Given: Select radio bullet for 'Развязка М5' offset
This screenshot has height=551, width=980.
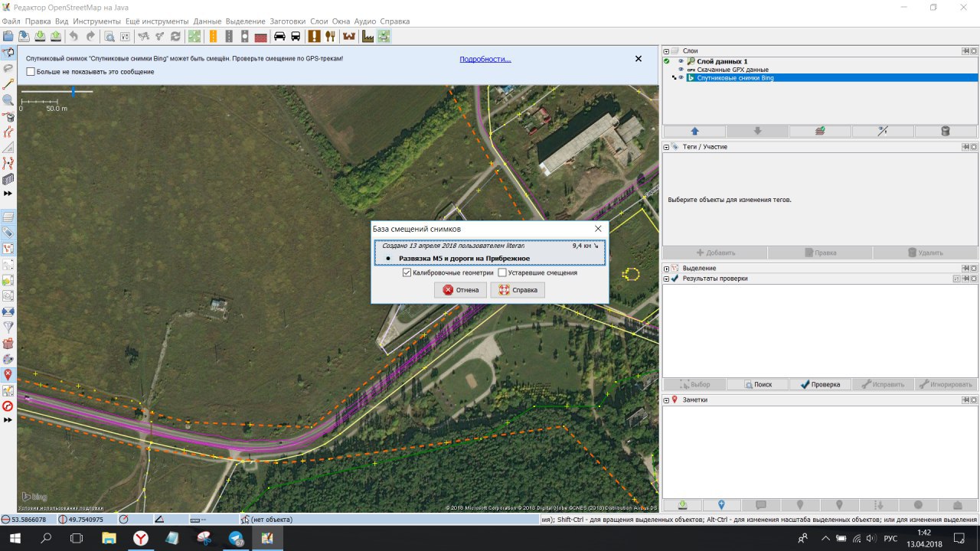Looking at the screenshot, I should (387, 259).
